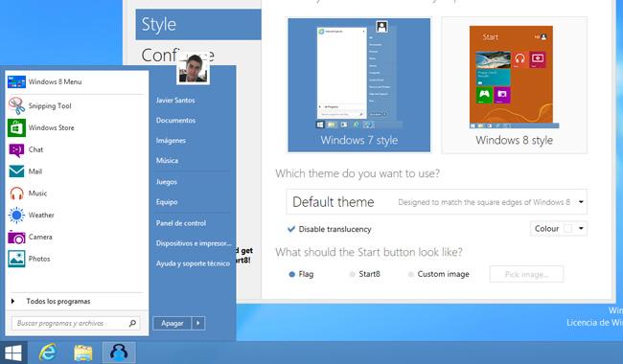The height and width of the screenshot is (364, 623).
Task: Click the Colour swatch box
Action: [568, 229]
